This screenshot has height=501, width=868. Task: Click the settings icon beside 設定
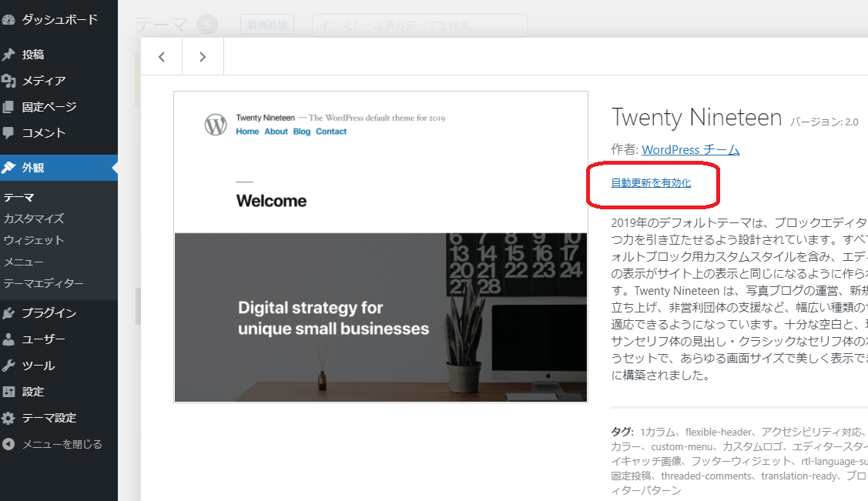(x=8, y=392)
